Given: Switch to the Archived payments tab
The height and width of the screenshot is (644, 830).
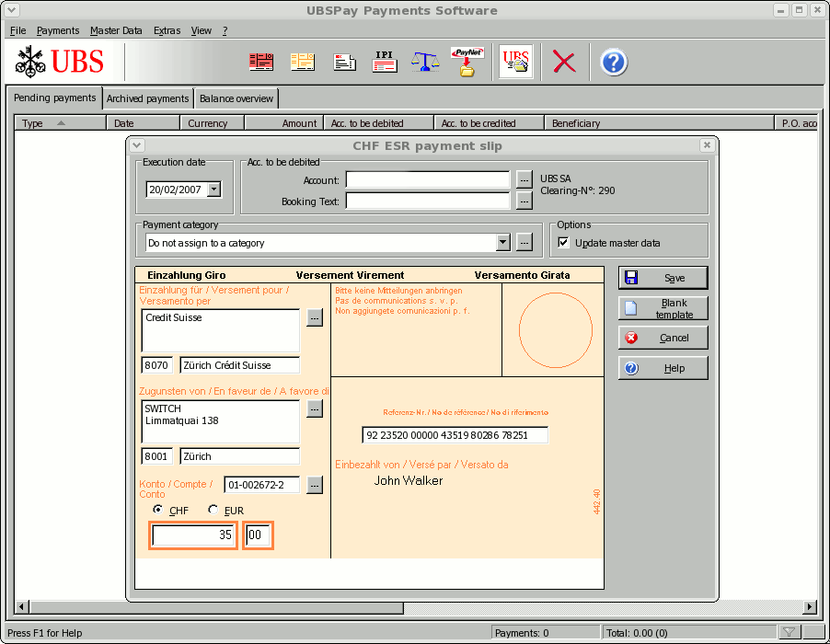Looking at the screenshot, I should tap(147, 98).
